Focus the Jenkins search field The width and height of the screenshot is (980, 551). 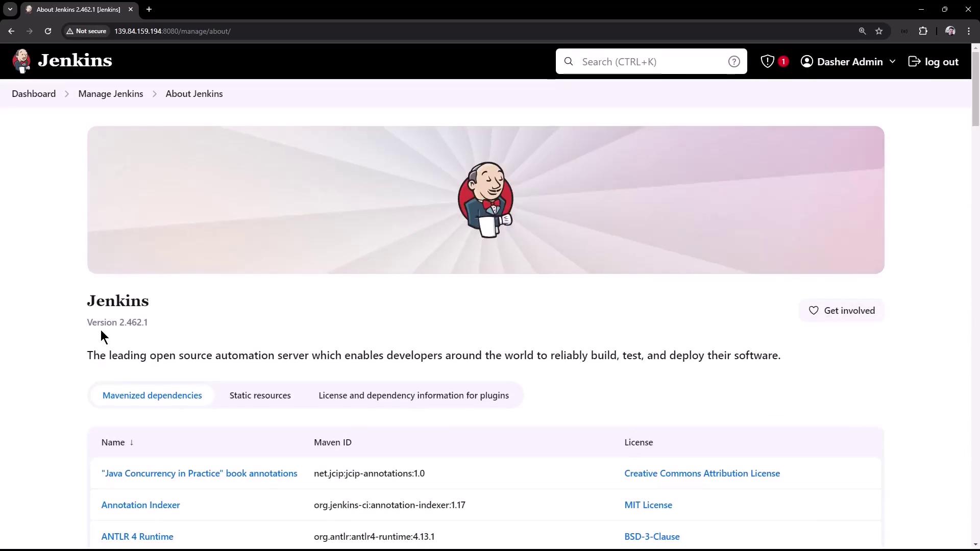(651, 62)
